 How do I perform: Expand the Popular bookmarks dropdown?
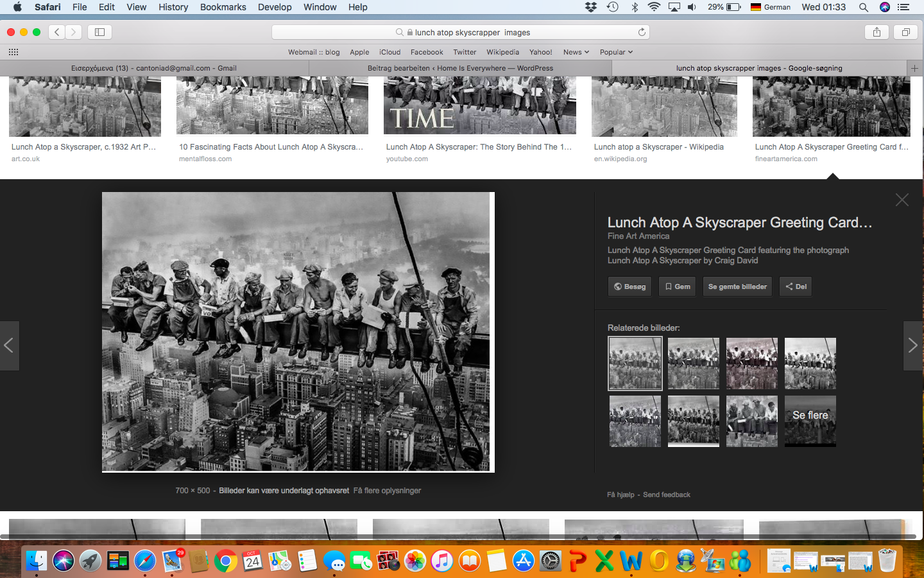616,52
